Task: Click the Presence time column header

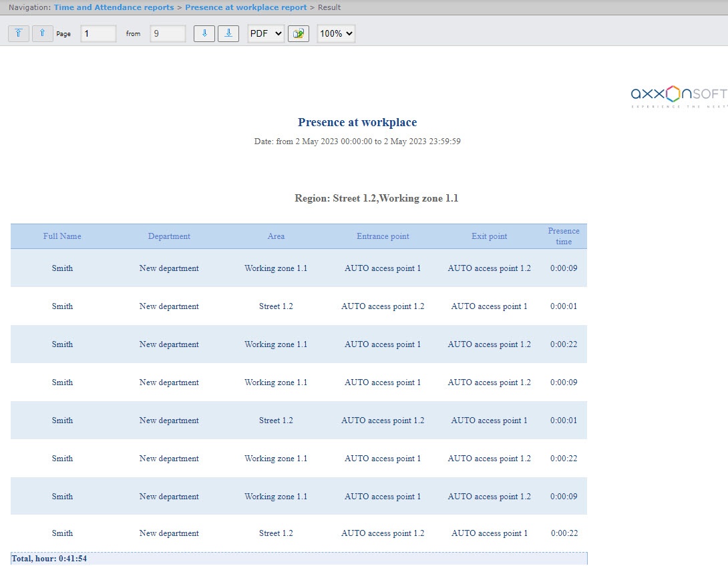Action: (564, 236)
